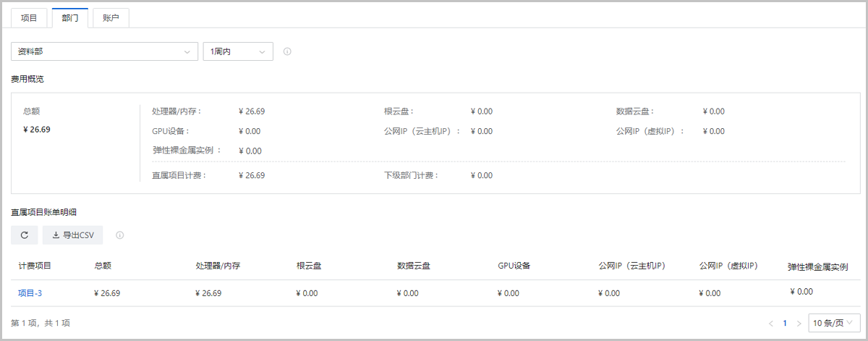Viewport: 868px width, 341px height.
Task: Expand the 10条/页 page size dropdown
Action: [x=833, y=323]
